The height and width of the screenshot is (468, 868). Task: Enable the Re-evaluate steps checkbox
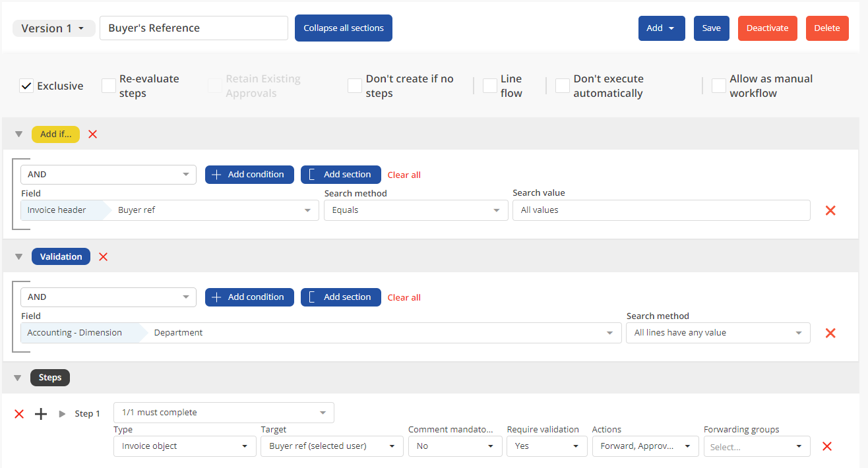tap(109, 86)
